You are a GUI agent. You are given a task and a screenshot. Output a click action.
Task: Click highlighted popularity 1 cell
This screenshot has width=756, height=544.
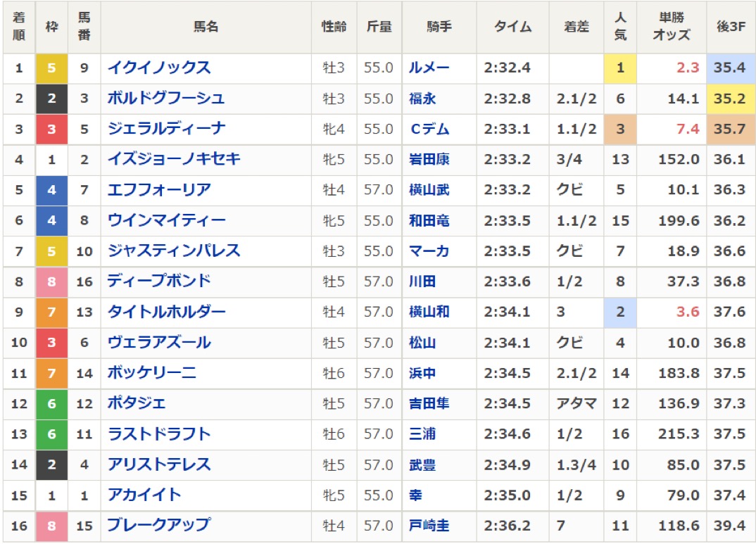point(620,68)
